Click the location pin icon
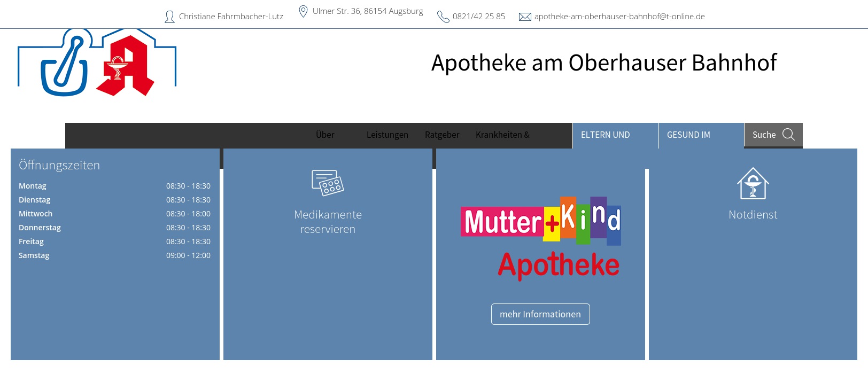 tap(303, 12)
